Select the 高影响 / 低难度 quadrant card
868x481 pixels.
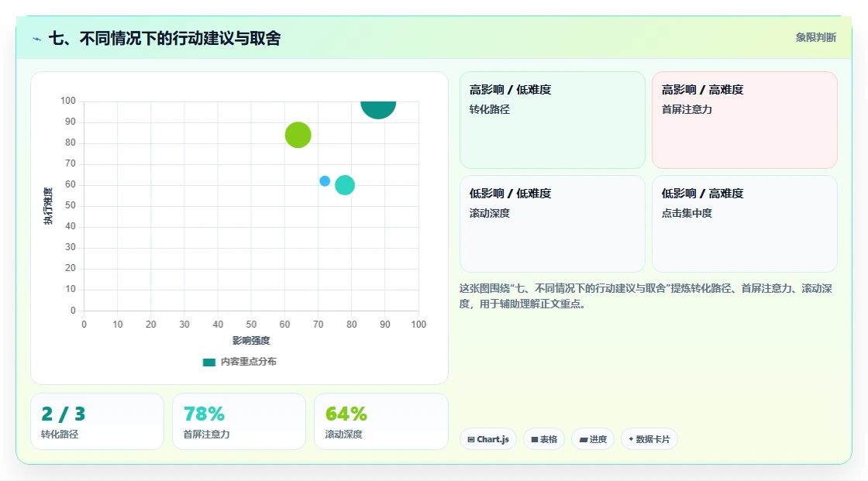(553, 120)
